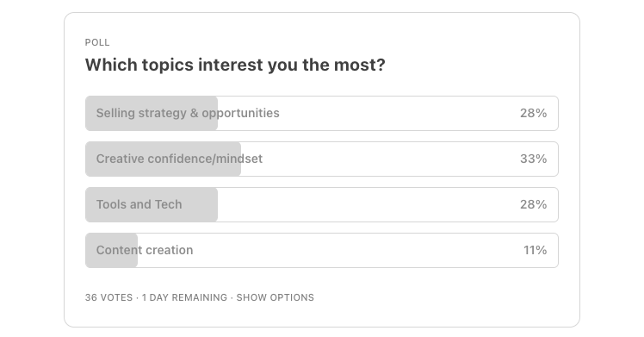Click the filled gray bar of Selling strategy

[x=152, y=114]
